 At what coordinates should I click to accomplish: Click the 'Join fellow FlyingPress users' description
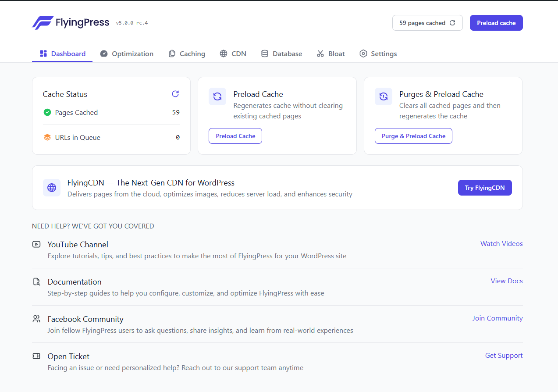[x=200, y=331]
